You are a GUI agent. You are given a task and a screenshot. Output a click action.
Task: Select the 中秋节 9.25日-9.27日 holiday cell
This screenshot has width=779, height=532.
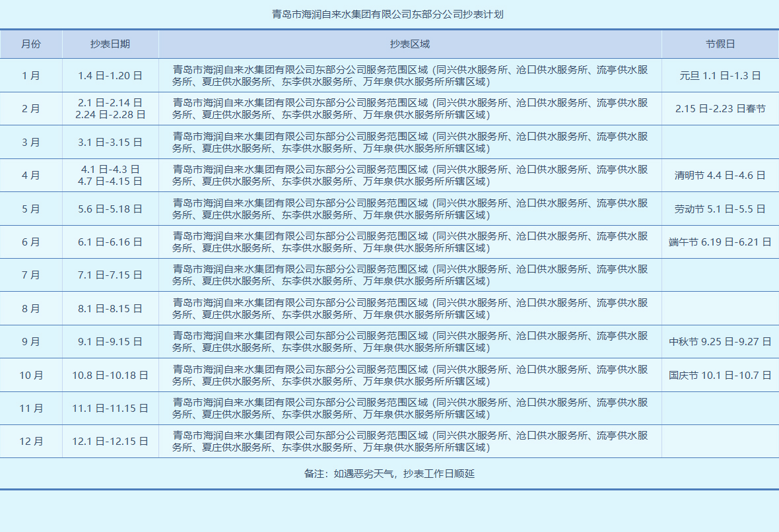[x=720, y=341]
